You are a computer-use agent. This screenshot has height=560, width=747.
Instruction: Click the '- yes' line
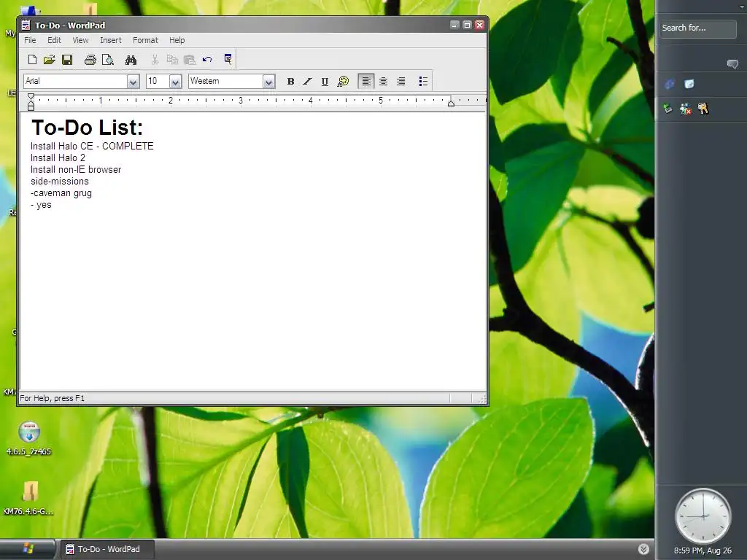[41, 205]
